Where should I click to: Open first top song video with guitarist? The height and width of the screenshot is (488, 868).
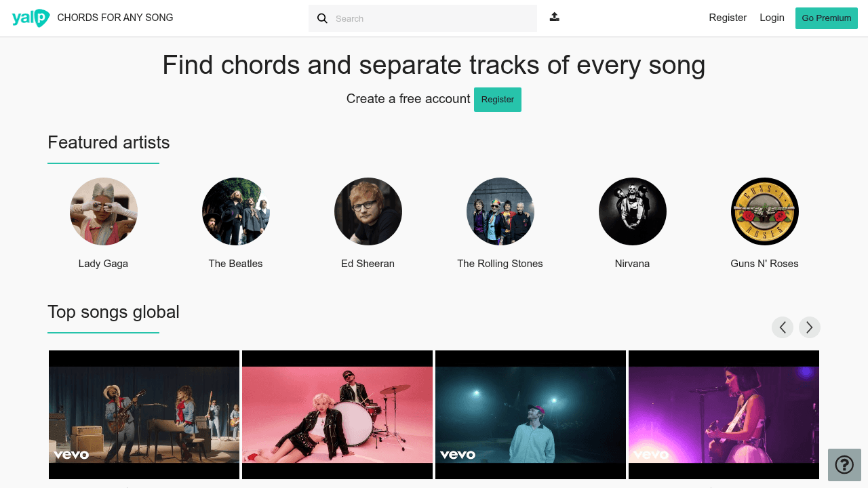coord(144,415)
